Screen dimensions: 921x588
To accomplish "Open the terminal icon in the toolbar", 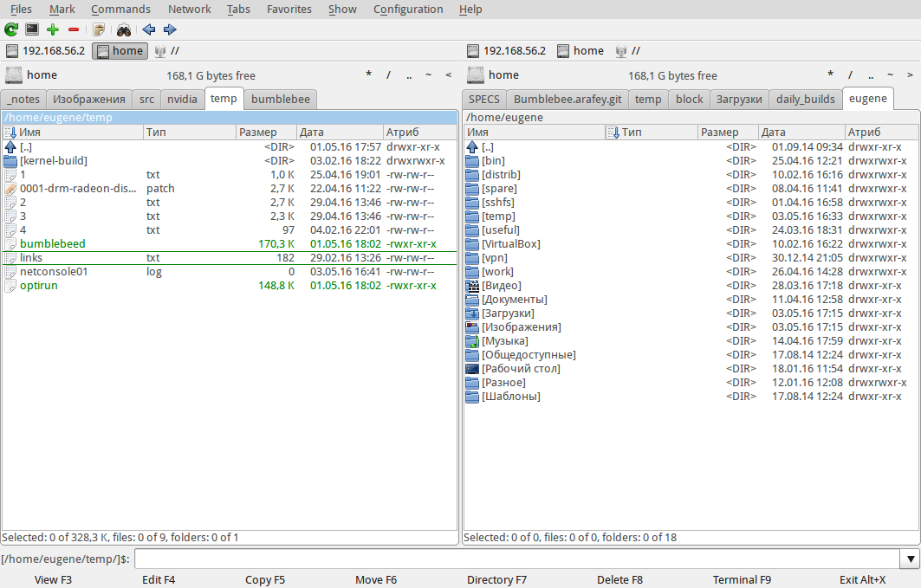I will pos(32,29).
